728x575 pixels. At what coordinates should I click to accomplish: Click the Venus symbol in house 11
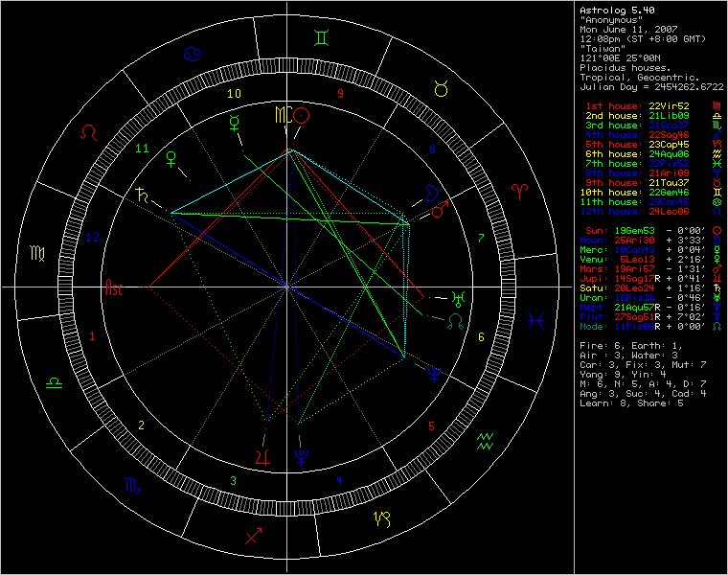tap(172, 156)
